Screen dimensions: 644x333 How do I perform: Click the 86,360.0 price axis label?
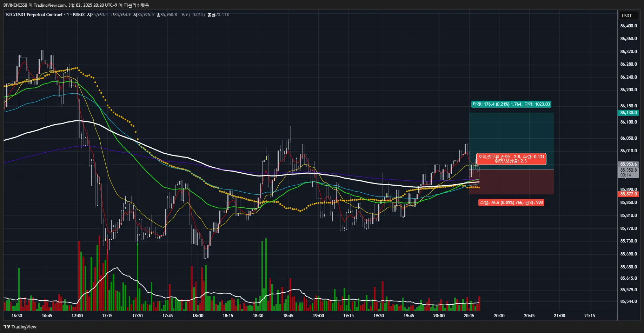point(629,39)
